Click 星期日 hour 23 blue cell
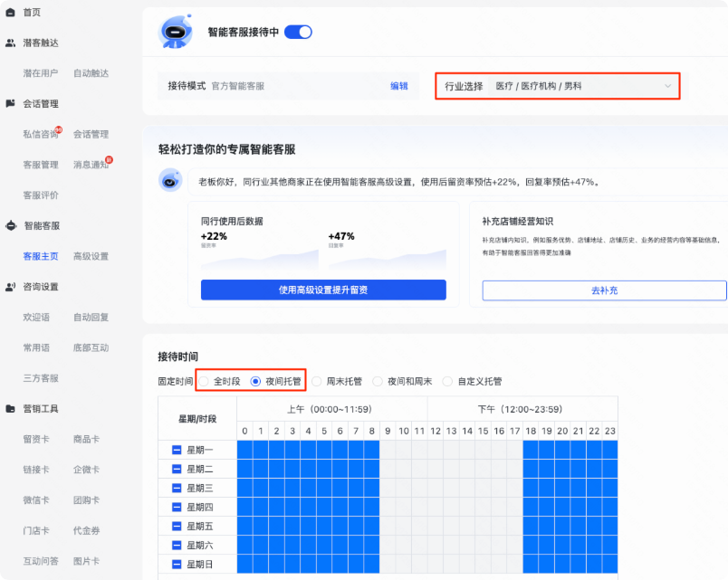Image resolution: width=728 pixels, height=580 pixels. [610, 565]
